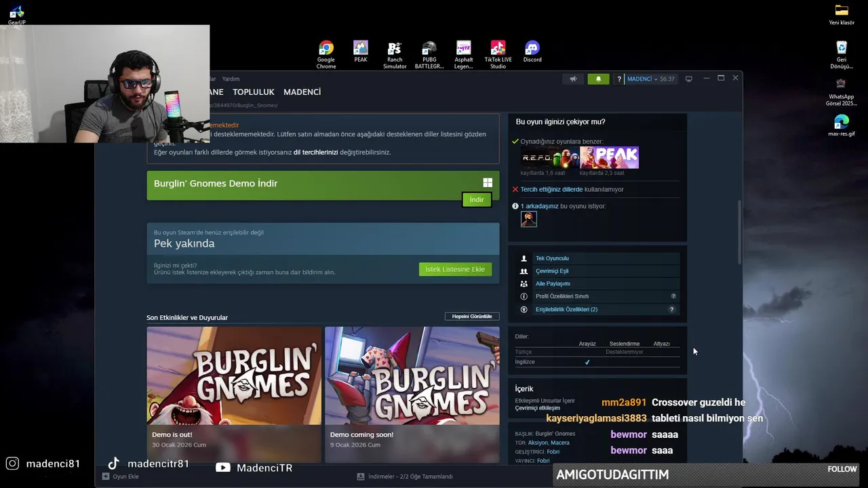Open the R.E.P.O. similar game thumbnail
This screenshot has height=488, width=868.
pyautogui.click(x=549, y=157)
